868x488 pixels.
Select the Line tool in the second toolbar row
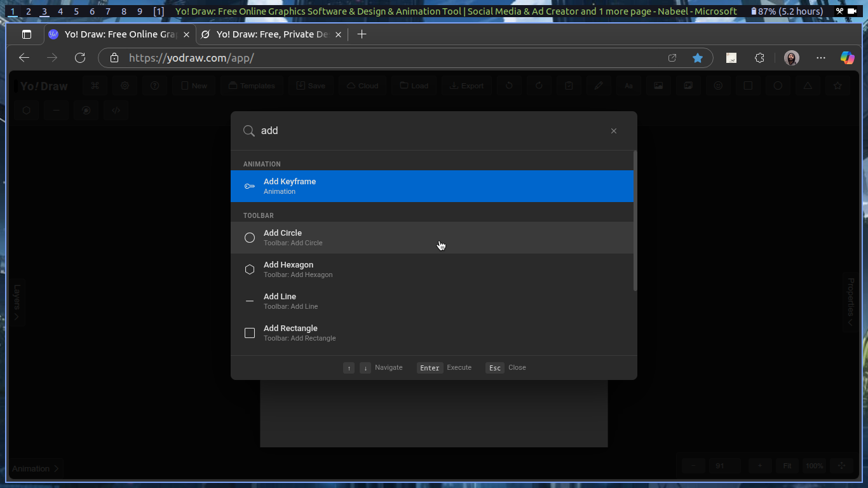click(56, 110)
